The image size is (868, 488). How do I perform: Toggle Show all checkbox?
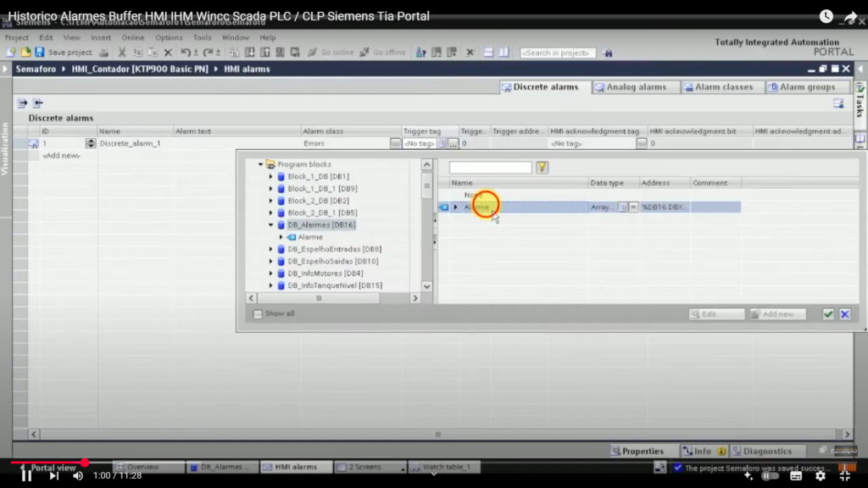[x=258, y=313]
